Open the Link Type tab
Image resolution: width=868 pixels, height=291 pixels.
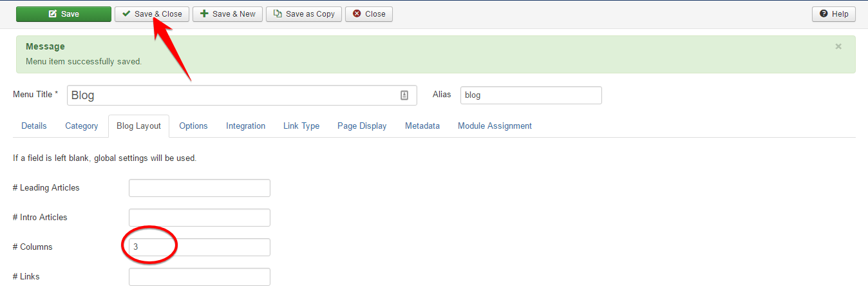click(301, 126)
